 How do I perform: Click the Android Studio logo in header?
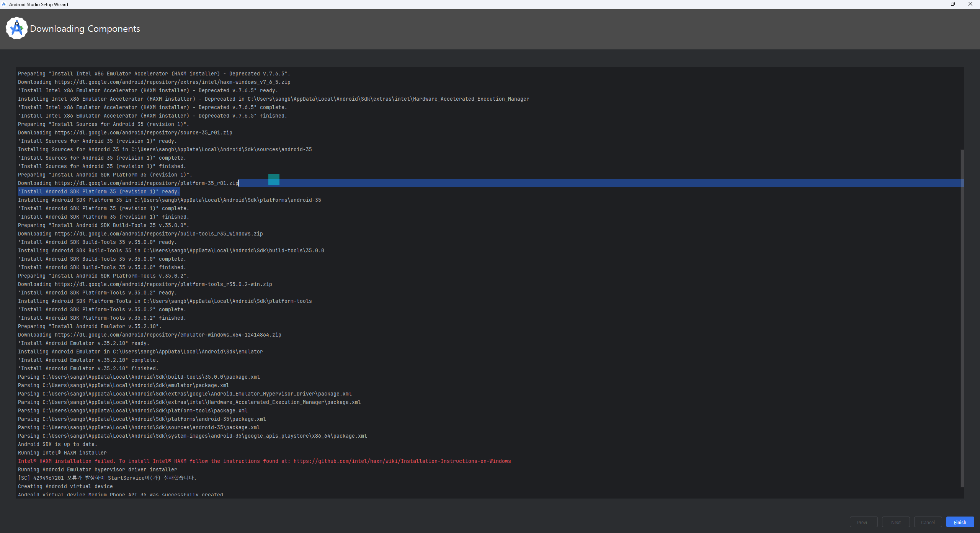16,28
